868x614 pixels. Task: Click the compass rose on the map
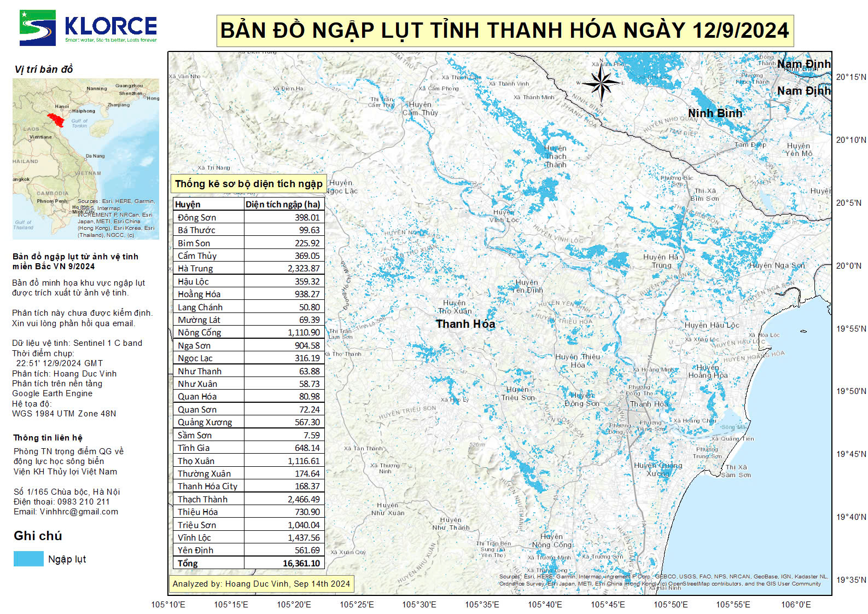(x=601, y=83)
